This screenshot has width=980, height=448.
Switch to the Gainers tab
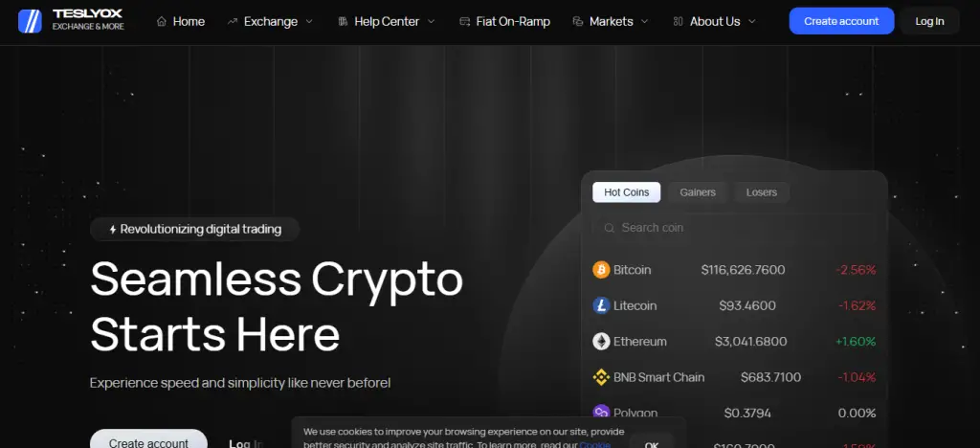[x=698, y=192]
